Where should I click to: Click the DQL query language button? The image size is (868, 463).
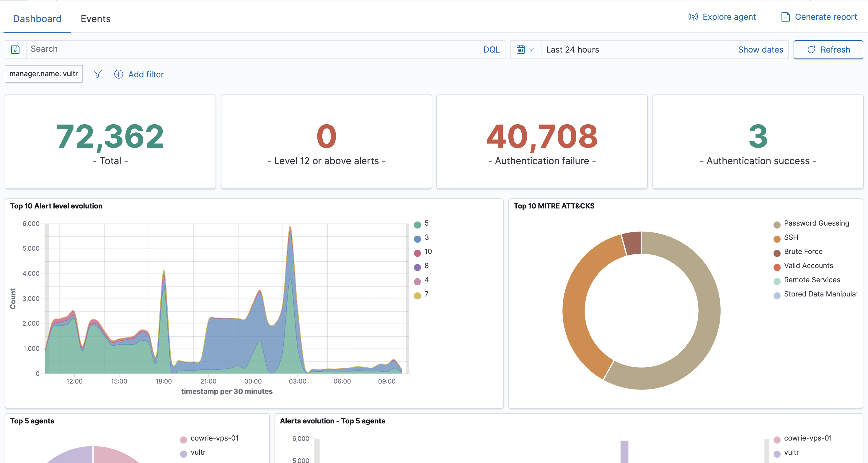pos(491,50)
